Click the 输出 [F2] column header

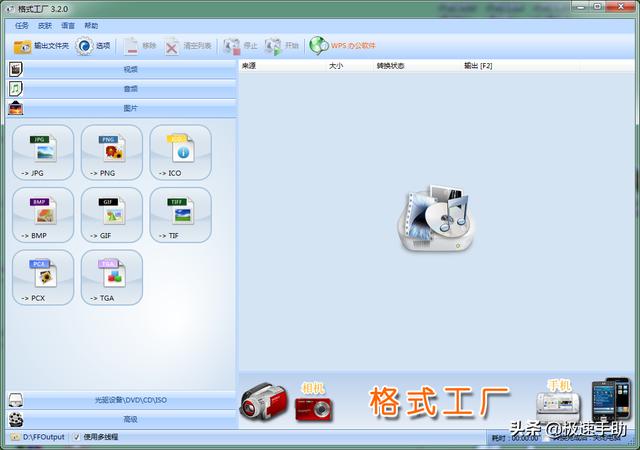(x=520, y=66)
